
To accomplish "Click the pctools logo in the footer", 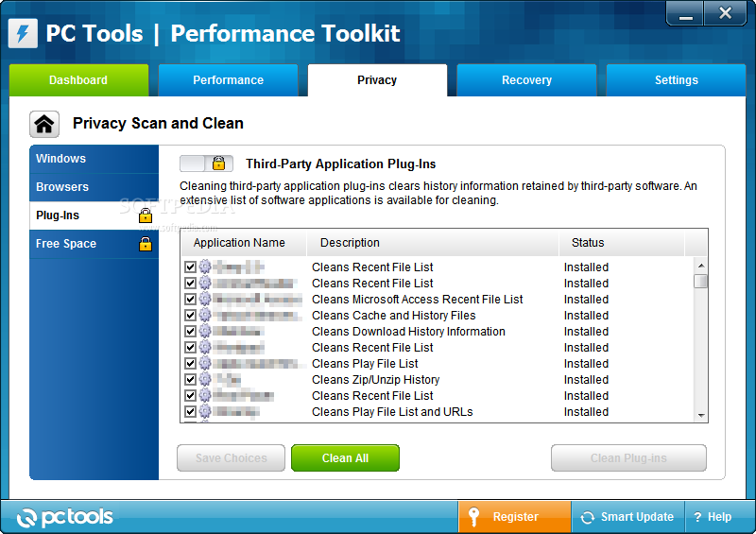I will 64,517.
